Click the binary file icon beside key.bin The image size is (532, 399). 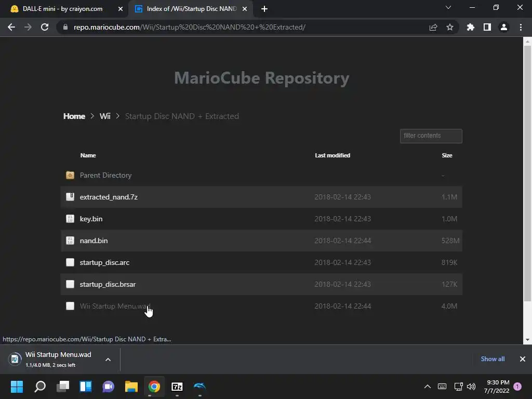(70, 219)
